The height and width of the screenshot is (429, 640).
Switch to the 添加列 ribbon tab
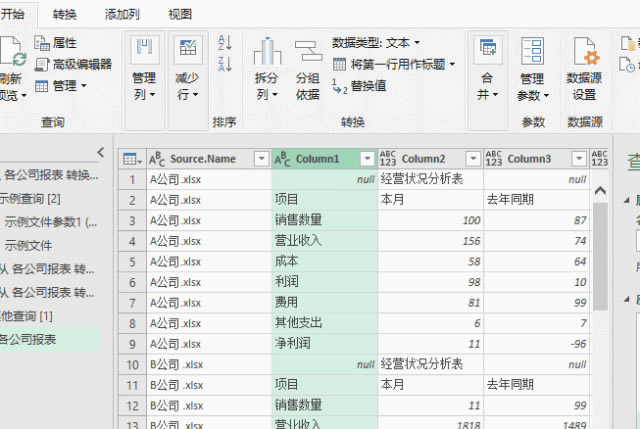coord(123,14)
